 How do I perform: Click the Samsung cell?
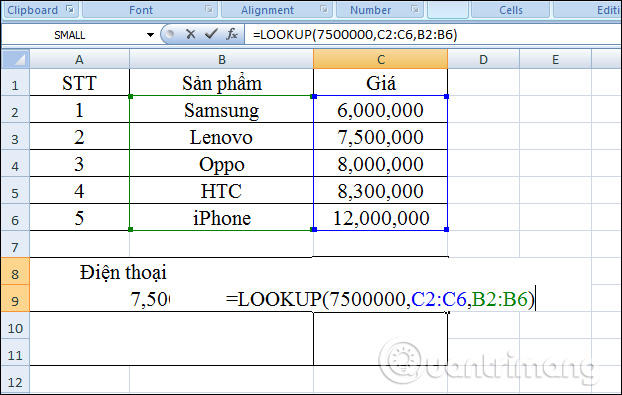[221, 109]
